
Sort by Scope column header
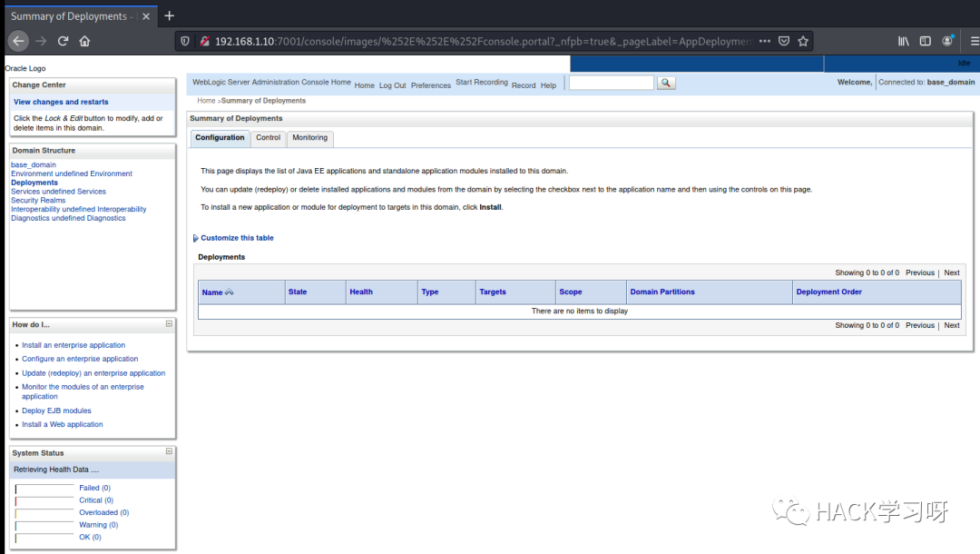(571, 292)
